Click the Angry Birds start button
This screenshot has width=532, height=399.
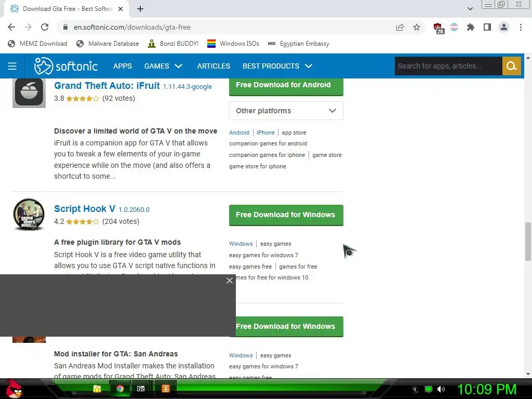[x=14, y=389]
